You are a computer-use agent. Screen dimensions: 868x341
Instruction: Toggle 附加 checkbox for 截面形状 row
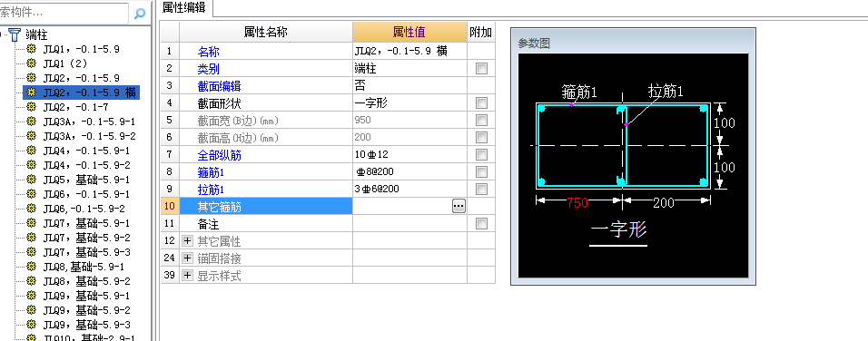tap(481, 102)
